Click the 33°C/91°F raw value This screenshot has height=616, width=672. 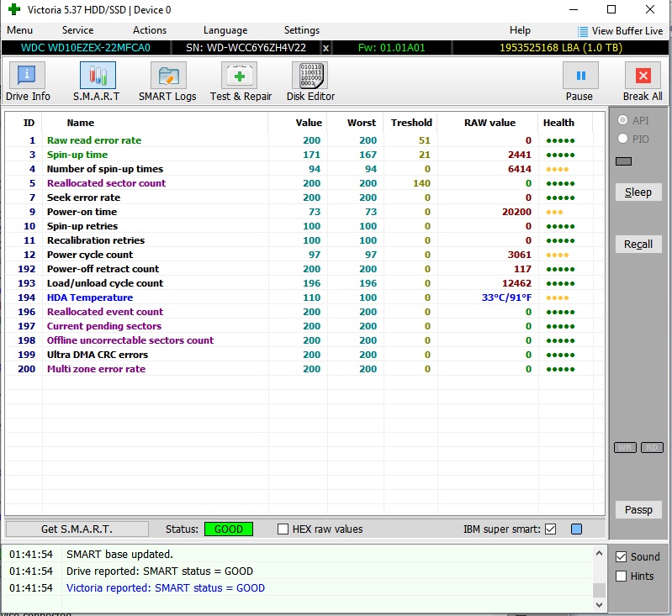pyautogui.click(x=506, y=297)
